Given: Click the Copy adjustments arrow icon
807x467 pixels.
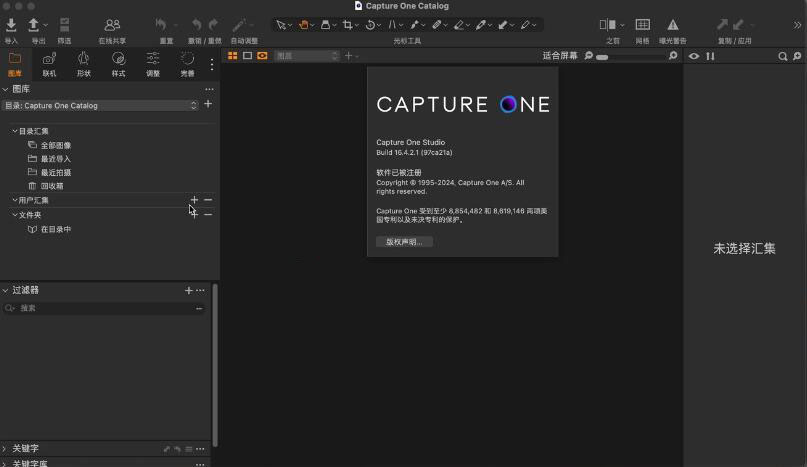Looking at the screenshot, I should pyautogui.click(x=722, y=24).
